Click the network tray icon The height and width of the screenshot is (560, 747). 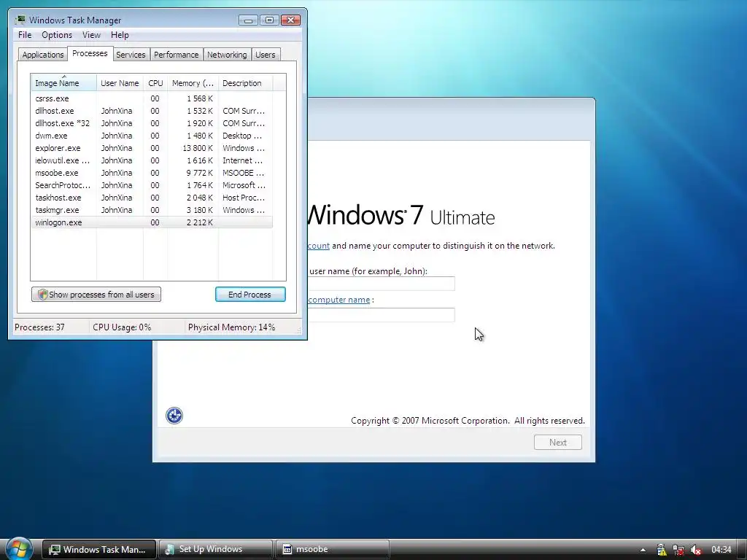tap(678, 550)
